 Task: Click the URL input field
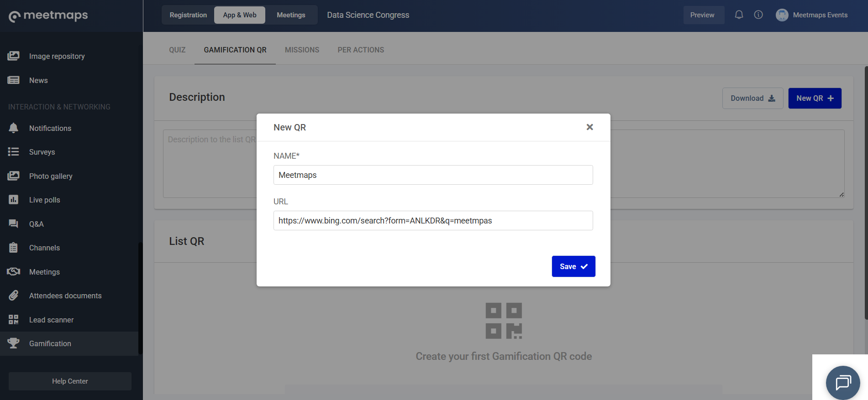tap(433, 221)
